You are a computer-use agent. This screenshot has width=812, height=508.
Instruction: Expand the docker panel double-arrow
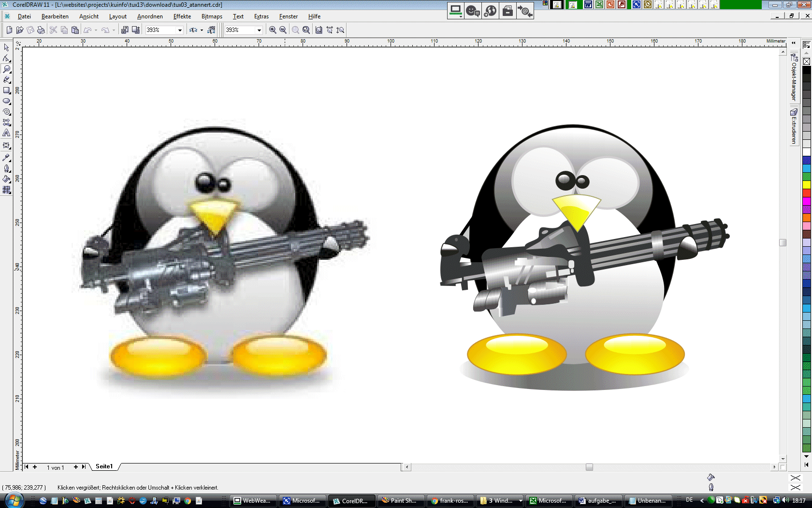click(793, 43)
